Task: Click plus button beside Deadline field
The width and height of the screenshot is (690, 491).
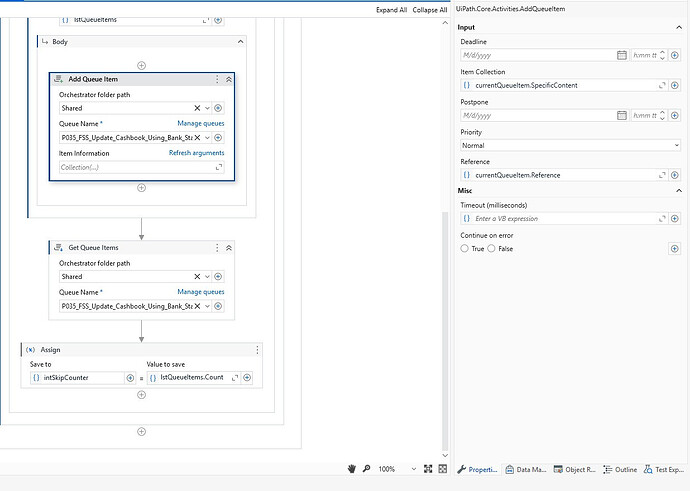Action: (x=675, y=55)
